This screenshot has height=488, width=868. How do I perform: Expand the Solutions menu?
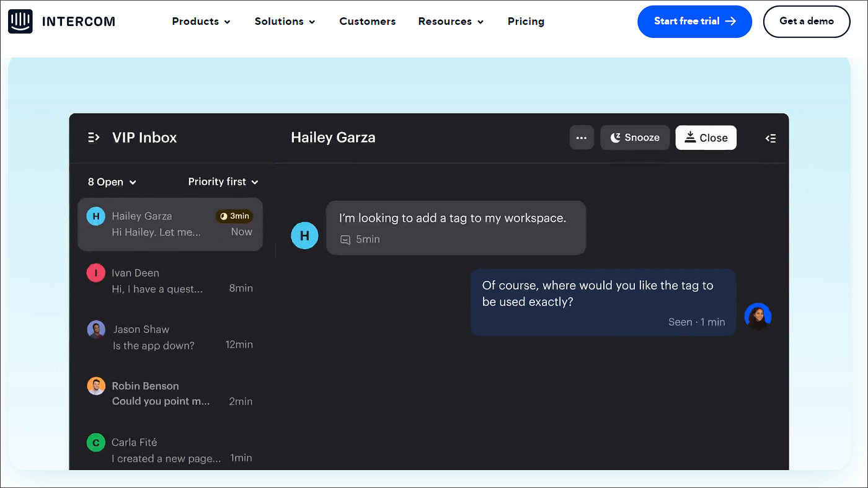pyautogui.click(x=285, y=22)
